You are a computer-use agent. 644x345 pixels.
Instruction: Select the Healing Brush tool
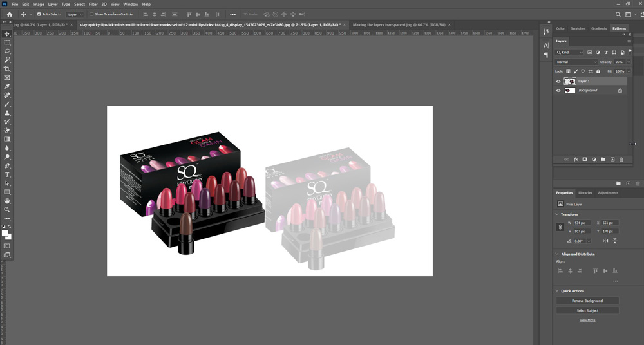[x=7, y=95]
